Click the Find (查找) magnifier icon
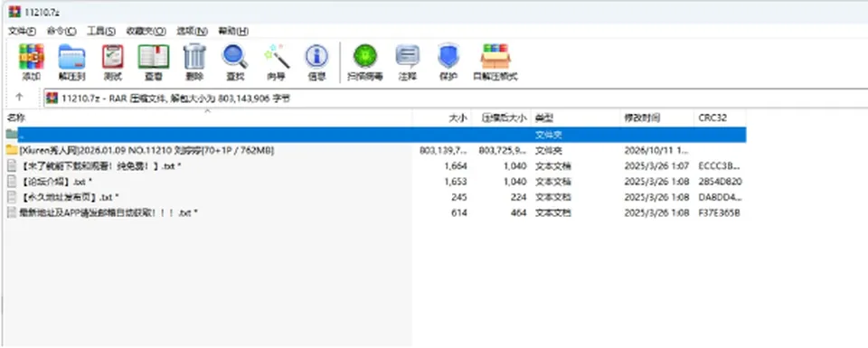The width and height of the screenshot is (868, 348). pyautogui.click(x=235, y=56)
